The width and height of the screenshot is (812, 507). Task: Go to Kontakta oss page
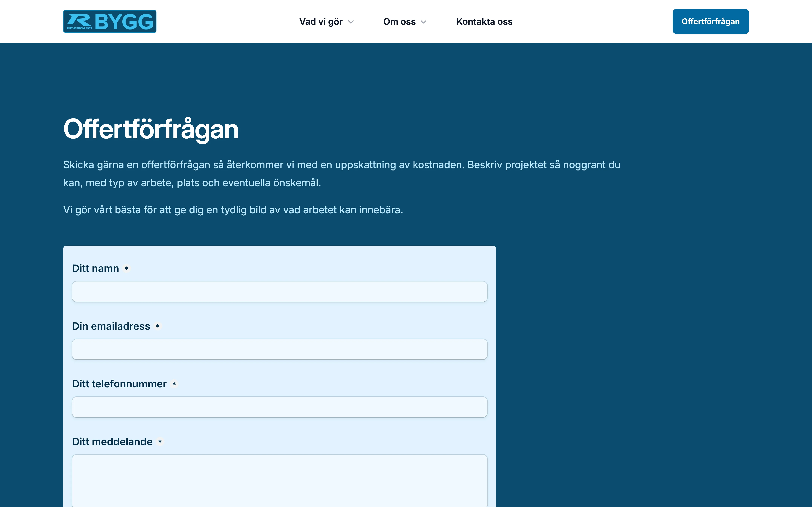[x=484, y=22]
